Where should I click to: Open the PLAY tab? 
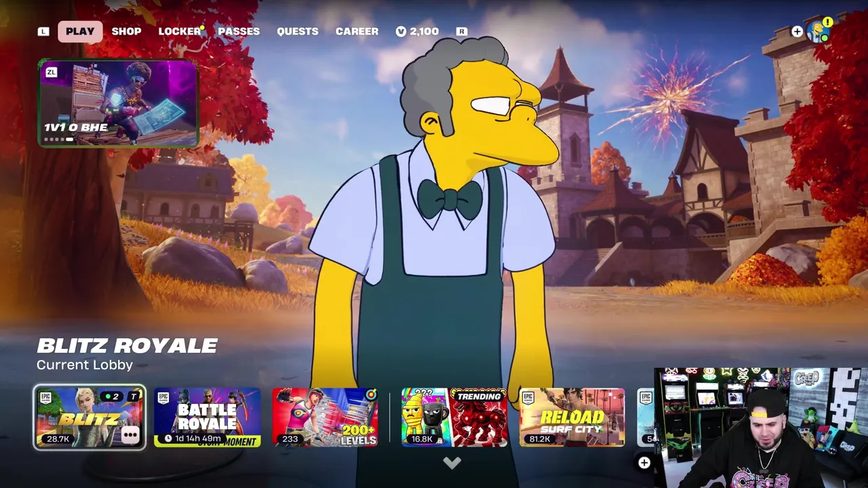[80, 31]
